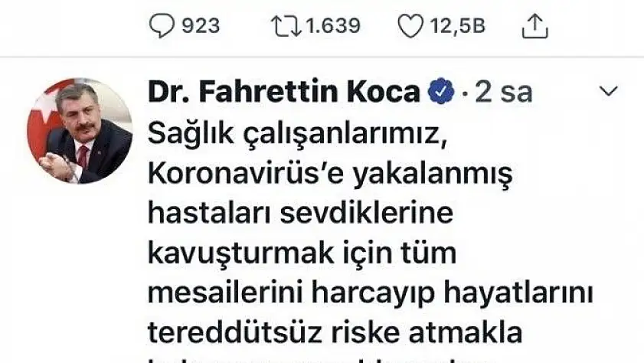Open Fahrettin Koca's profile photo

pyautogui.click(x=80, y=131)
